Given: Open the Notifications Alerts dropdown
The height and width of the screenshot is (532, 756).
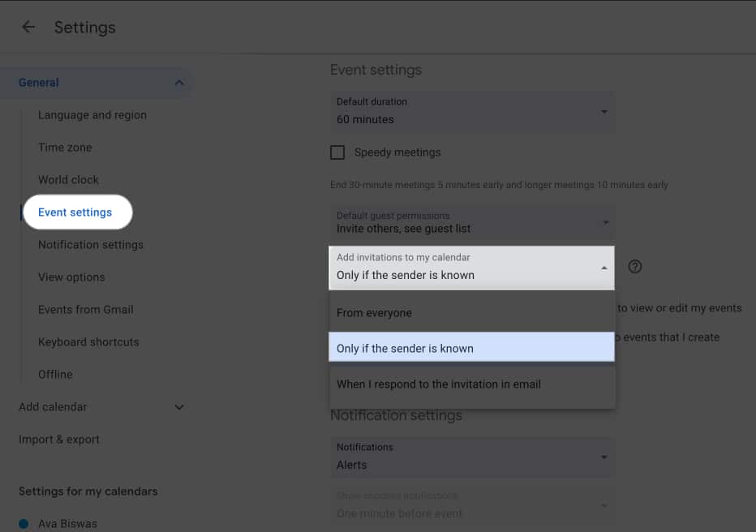Looking at the screenshot, I should [472, 457].
